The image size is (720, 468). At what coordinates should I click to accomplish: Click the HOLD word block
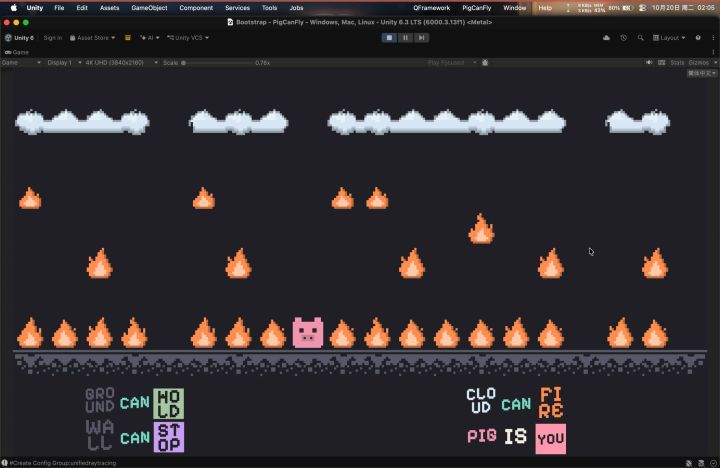pyautogui.click(x=169, y=403)
